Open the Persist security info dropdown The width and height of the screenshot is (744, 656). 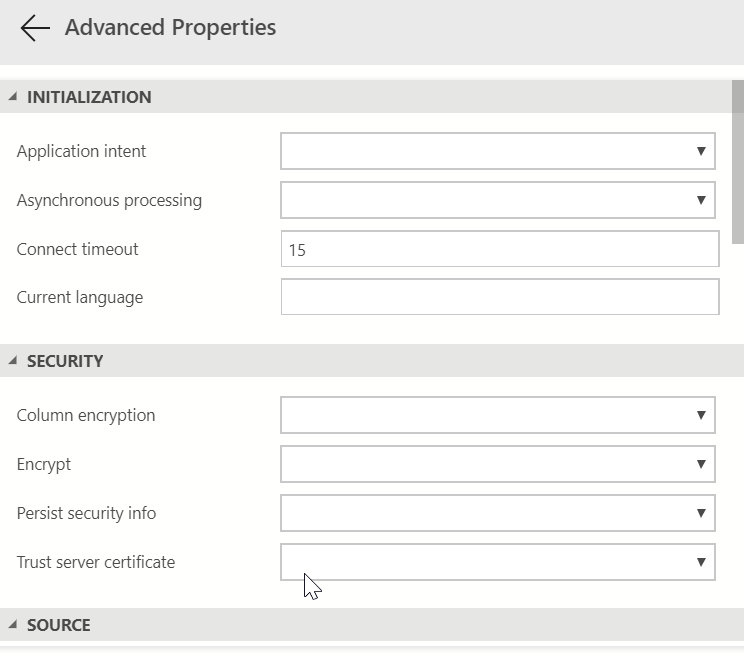click(x=498, y=513)
